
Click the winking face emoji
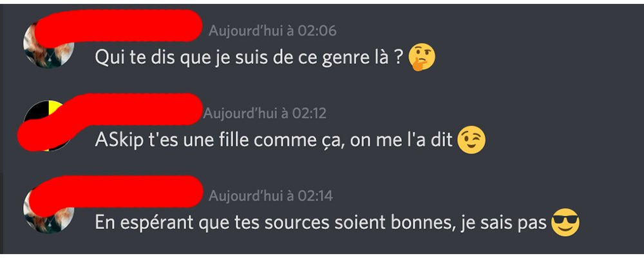pyautogui.click(x=471, y=140)
